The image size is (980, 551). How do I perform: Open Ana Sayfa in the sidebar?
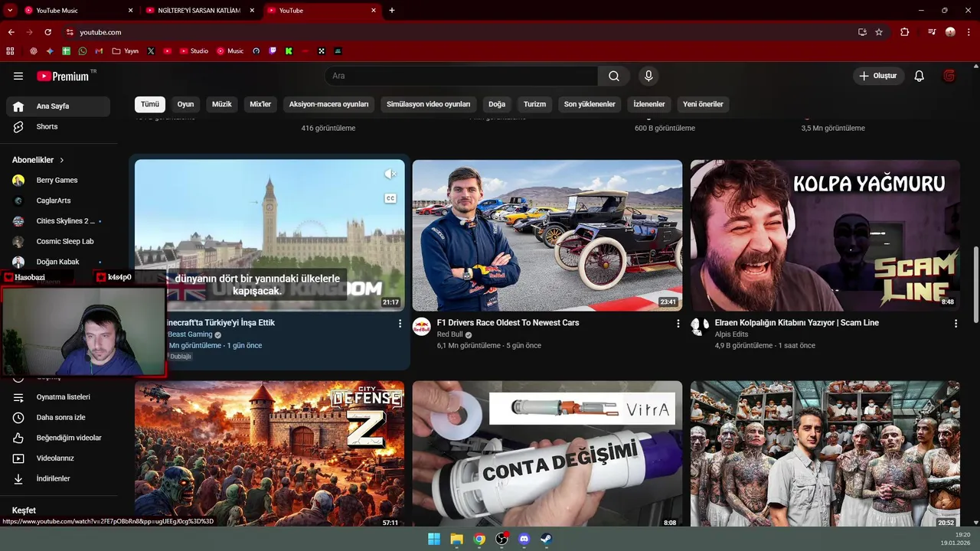tap(58, 106)
